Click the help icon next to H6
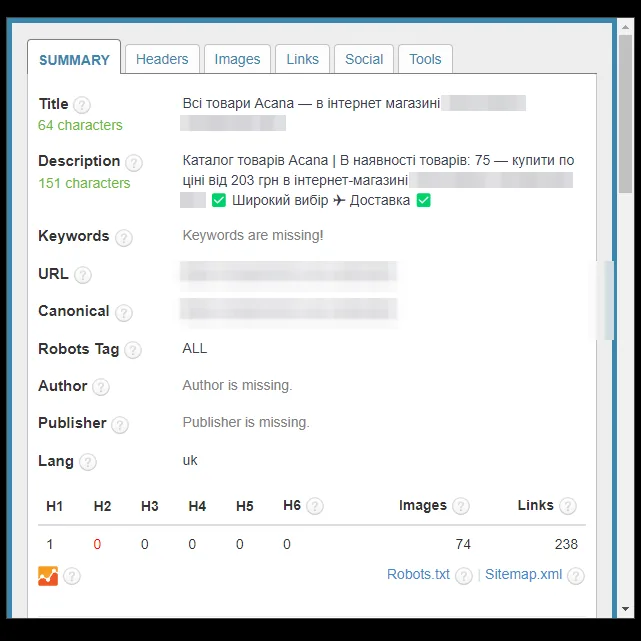This screenshot has height=641, width=641. pos(315,506)
